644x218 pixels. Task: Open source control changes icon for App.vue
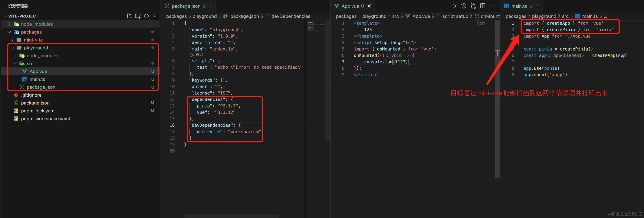[x=473, y=6]
